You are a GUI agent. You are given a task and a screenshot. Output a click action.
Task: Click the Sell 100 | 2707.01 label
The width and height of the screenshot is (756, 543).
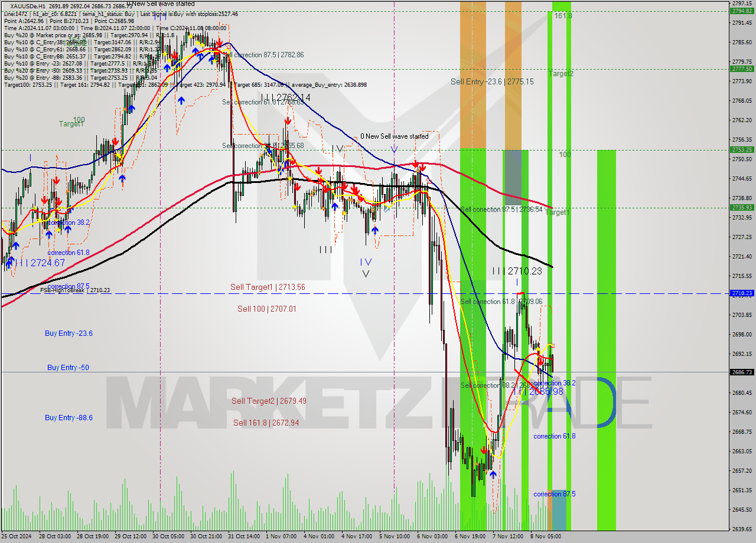[267, 309]
